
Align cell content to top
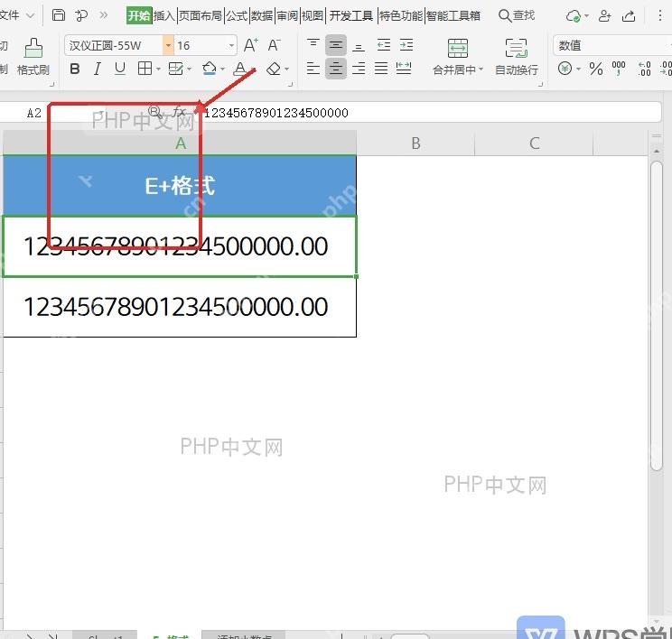point(313,45)
